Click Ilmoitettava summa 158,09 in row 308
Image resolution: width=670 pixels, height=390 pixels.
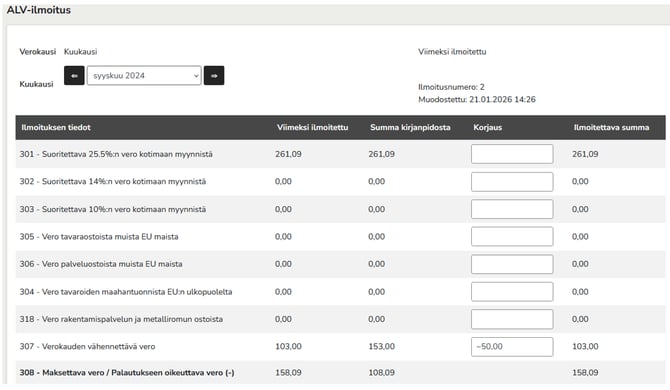585,372
